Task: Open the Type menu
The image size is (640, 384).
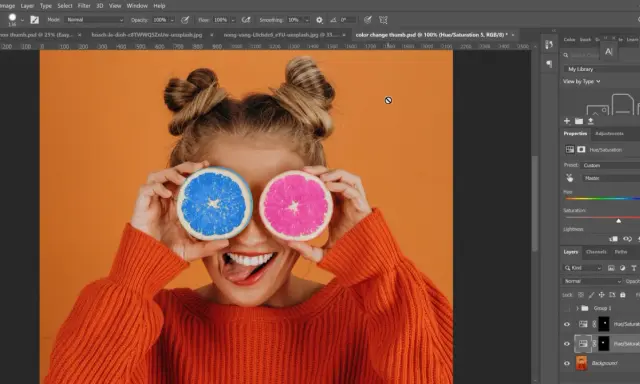Action: (46, 6)
